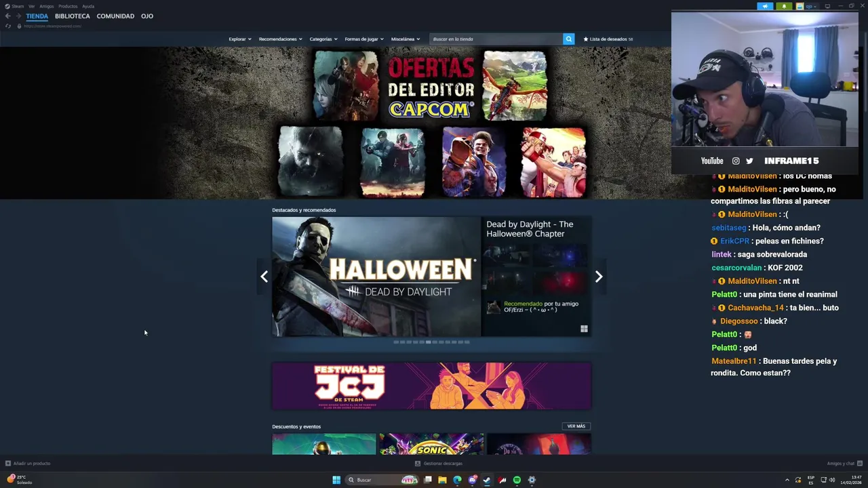868x488 pixels.
Task: Reload the store page
Action: point(7,26)
